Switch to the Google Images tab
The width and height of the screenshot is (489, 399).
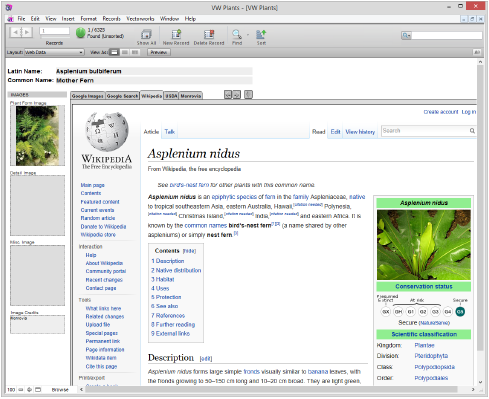pos(88,96)
